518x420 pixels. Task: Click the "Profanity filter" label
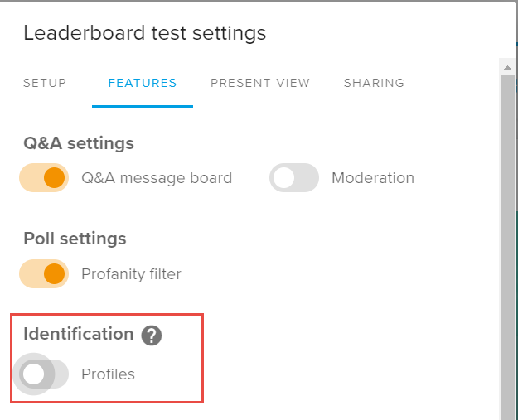[x=131, y=274]
